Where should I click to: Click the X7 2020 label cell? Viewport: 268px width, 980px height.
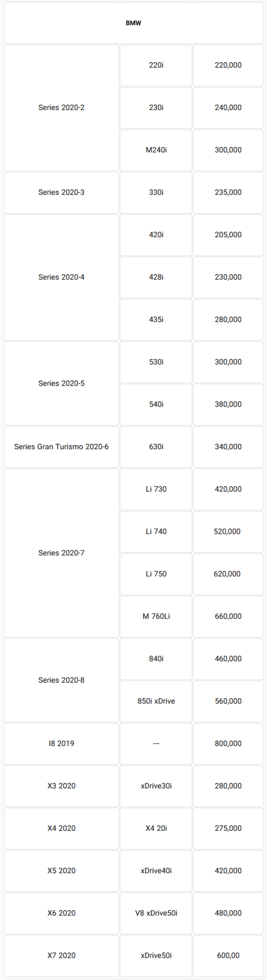click(61, 956)
